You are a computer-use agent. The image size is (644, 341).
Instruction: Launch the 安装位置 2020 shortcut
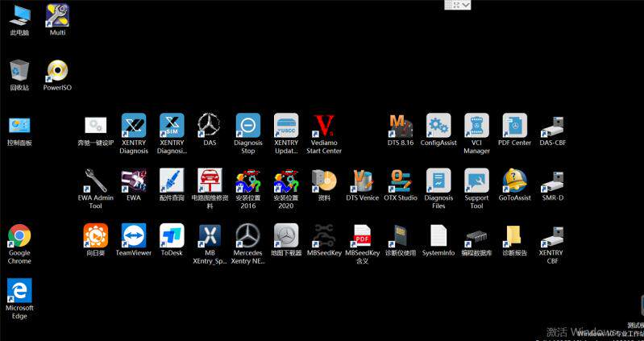point(286,181)
